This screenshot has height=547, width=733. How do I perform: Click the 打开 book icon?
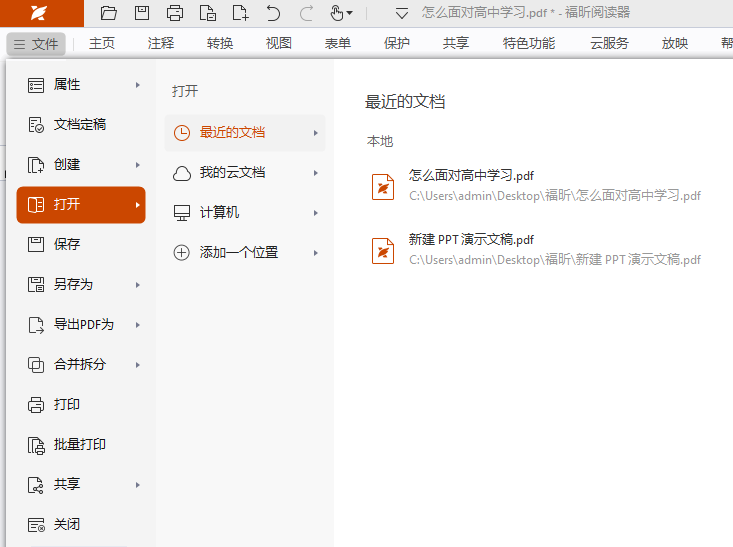[36, 205]
